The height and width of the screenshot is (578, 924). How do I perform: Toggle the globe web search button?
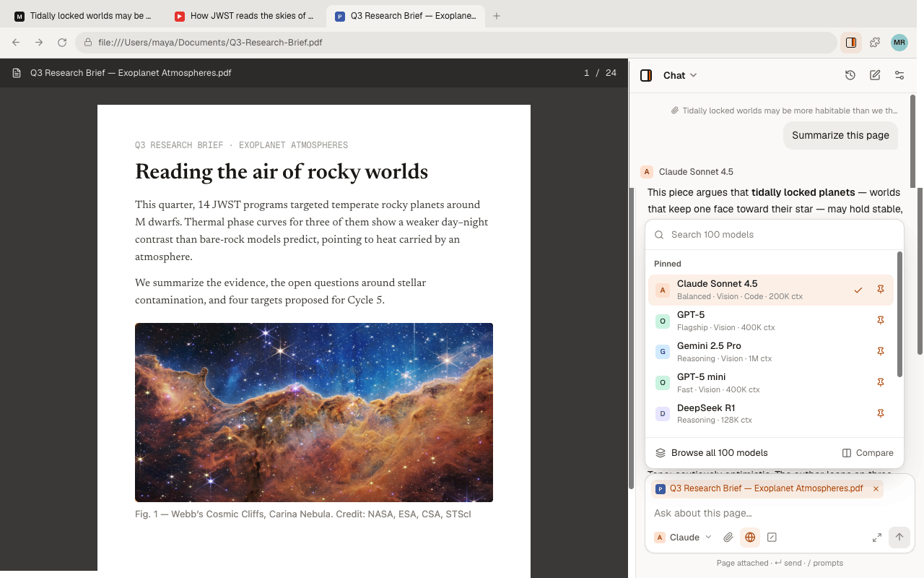click(750, 538)
